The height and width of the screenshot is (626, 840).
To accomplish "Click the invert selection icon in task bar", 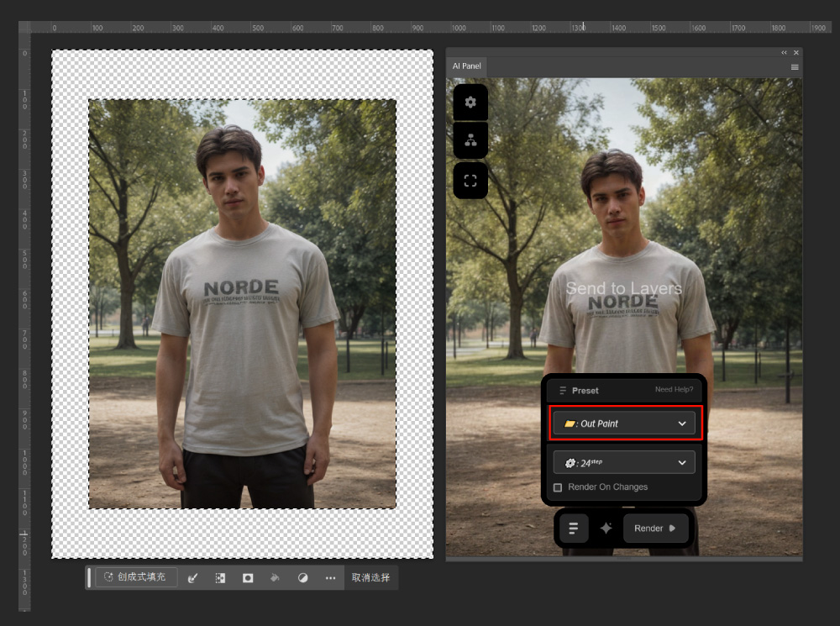I will [220, 578].
